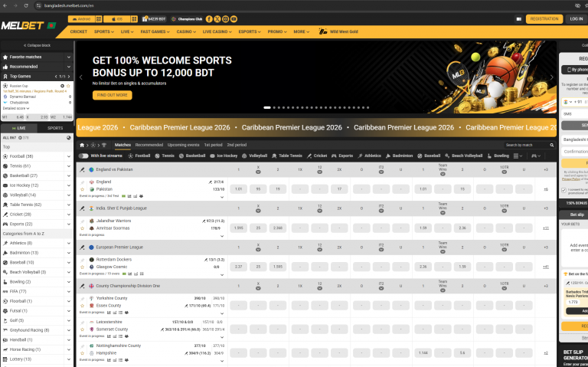Filter matches by Esports
This screenshot has width=588, height=367.
pos(342,156)
